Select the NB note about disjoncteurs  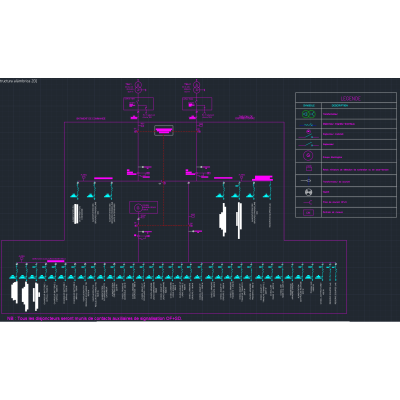tap(94, 318)
